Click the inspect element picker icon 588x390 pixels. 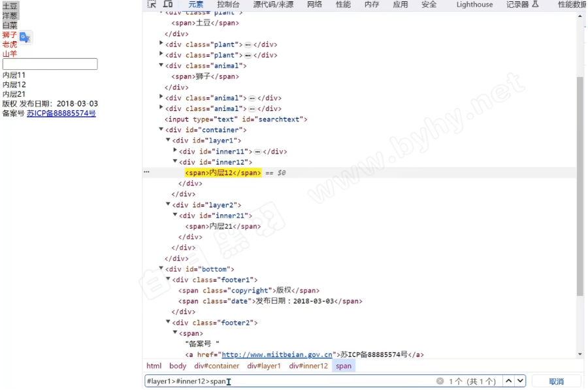(x=152, y=5)
